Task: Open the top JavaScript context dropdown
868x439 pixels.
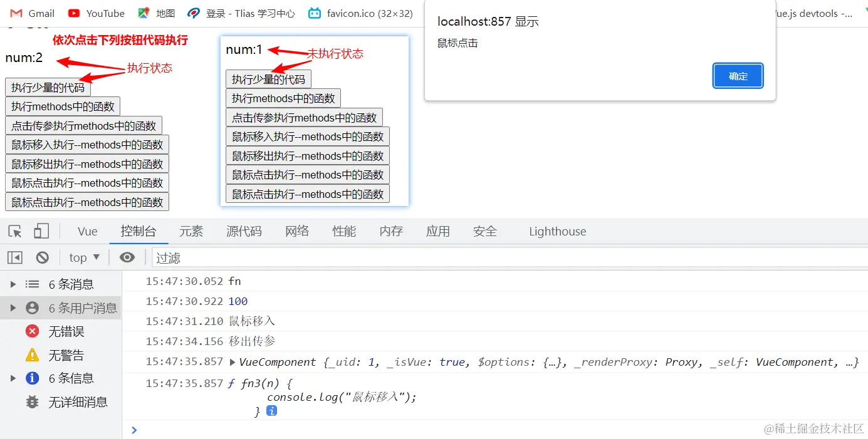Action: (x=85, y=257)
